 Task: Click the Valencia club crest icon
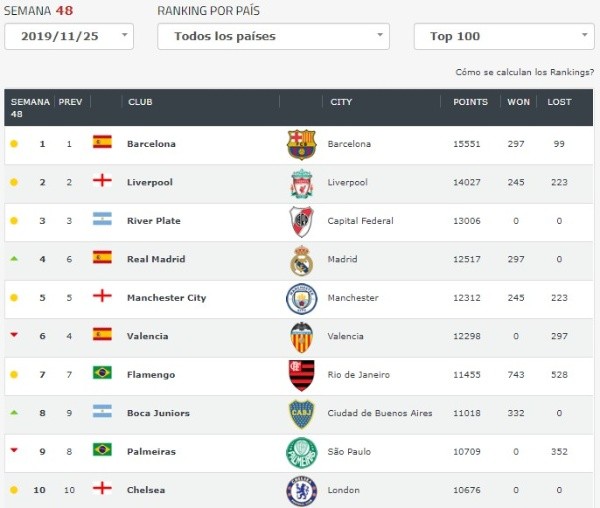click(301, 337)
